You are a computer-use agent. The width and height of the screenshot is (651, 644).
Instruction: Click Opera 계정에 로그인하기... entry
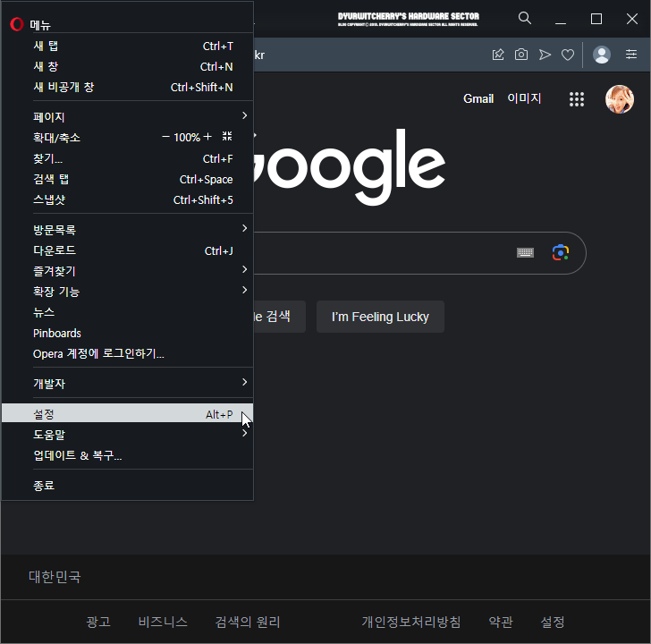click(x=128, y=353)
